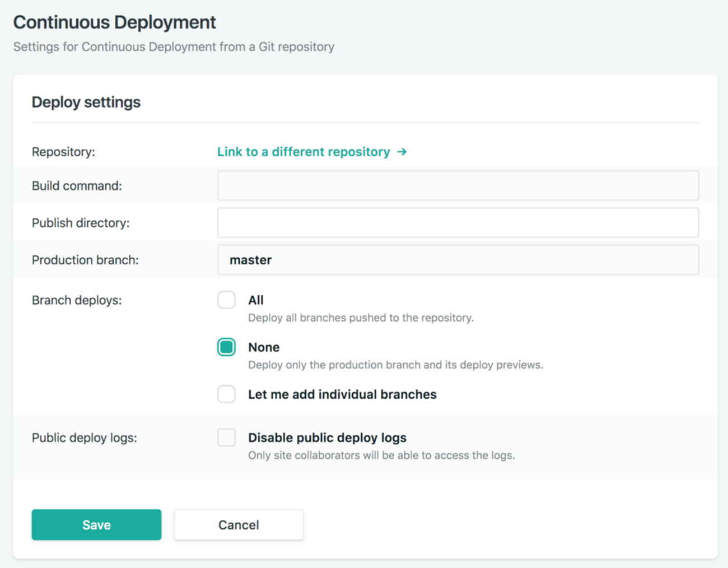Click the Cancel button
728x568 pixels.
coord(239,525)
